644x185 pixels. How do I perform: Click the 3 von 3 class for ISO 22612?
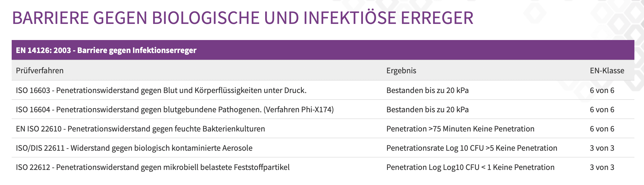click(x=602, y=167)
